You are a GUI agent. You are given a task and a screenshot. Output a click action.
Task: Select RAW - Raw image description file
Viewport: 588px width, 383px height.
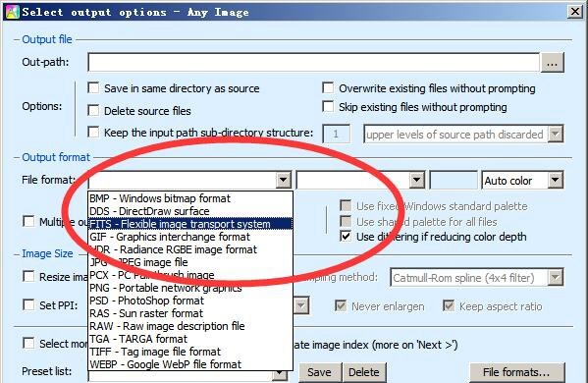pos(190,326)
